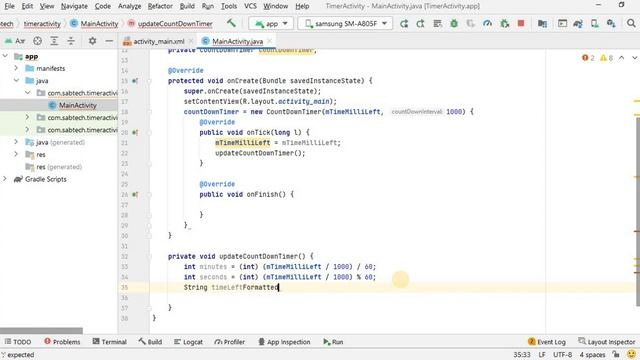Open Project panel gear options

(92, 41)
